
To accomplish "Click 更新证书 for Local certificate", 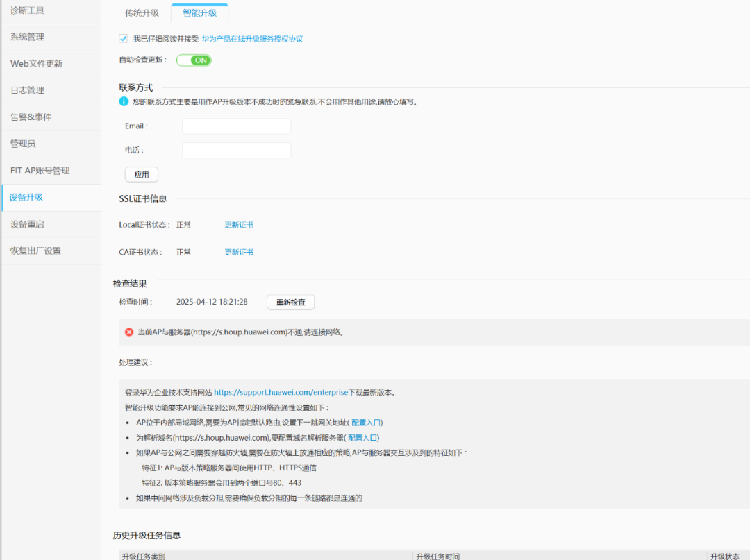I will tap(239, 225).
